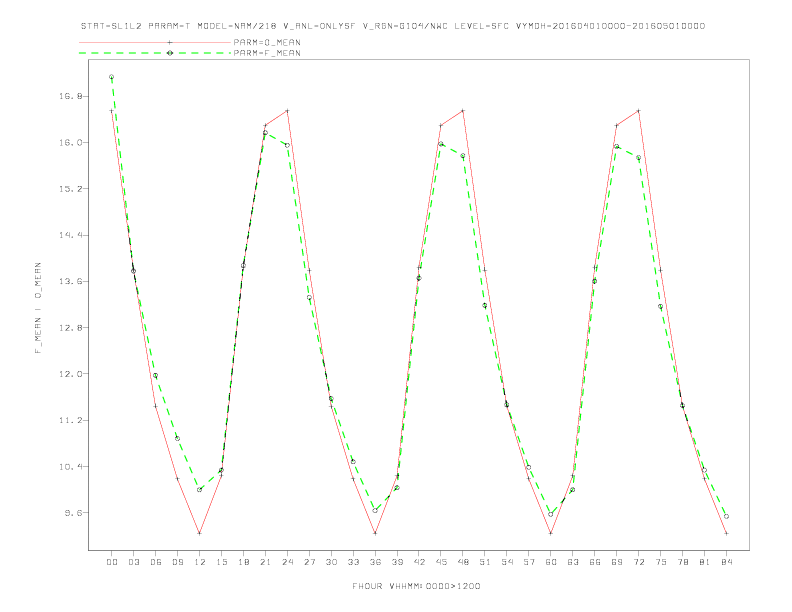This screenshot has height=612, width=792.
Task: Click the 09 forecast hour tick label
Action: (177, 562)
